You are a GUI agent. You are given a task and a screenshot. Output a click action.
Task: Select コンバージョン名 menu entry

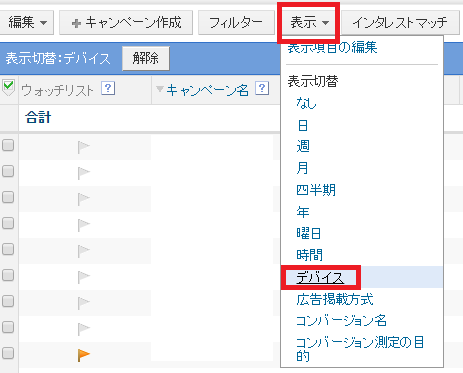(x=341, y=321)
